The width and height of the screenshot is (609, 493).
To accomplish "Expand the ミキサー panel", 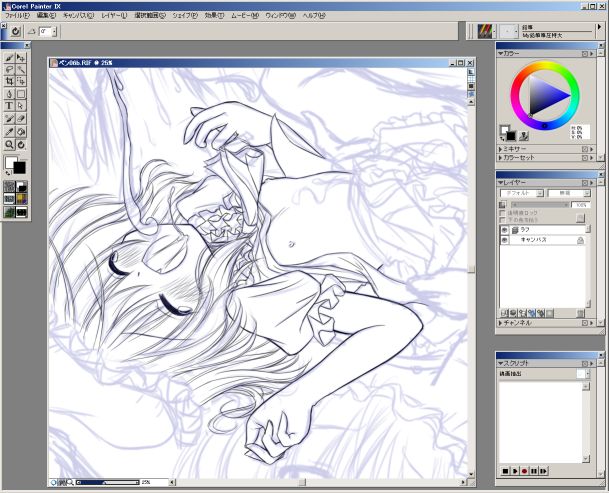I will pyautogui.click(x=501, y=149).
